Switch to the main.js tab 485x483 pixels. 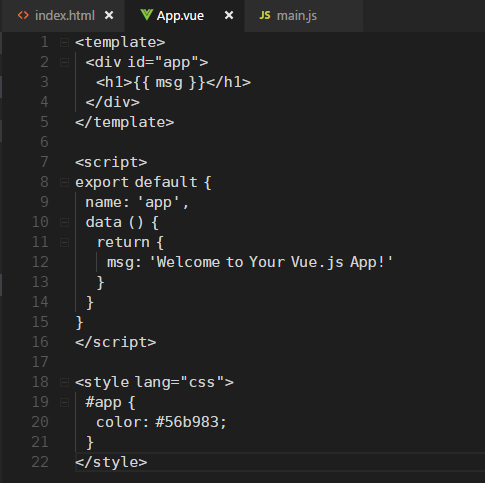point(303,16)
